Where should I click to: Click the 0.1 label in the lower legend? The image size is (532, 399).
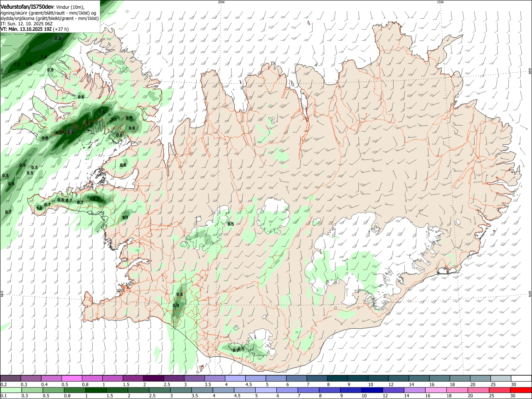click(3, 396)
